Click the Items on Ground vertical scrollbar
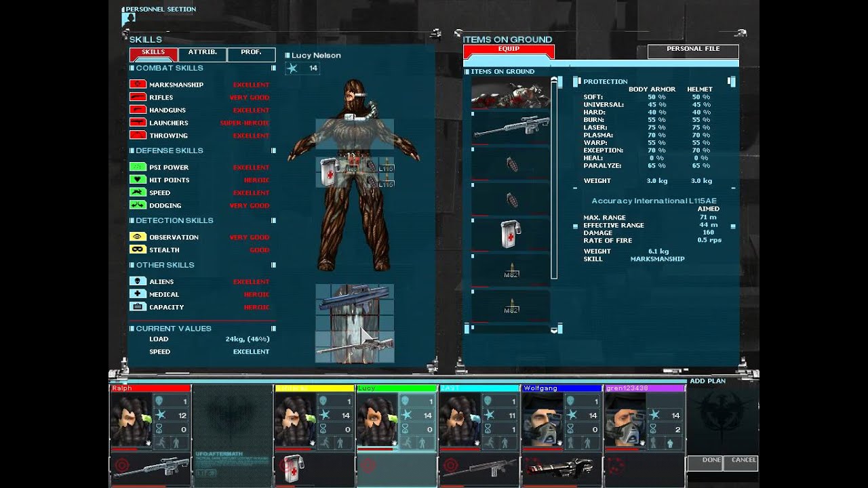Screen dimensions: 868x488 click(554, 181)
